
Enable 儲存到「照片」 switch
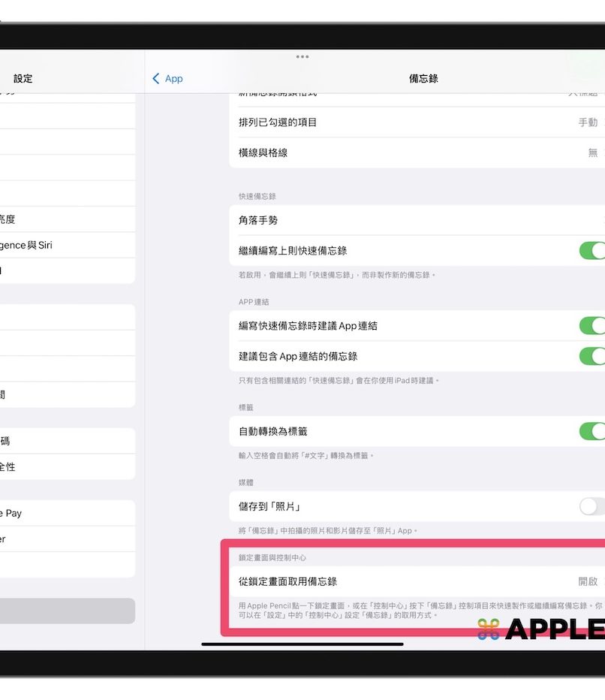pyautogui.click(x=591, y=506)
